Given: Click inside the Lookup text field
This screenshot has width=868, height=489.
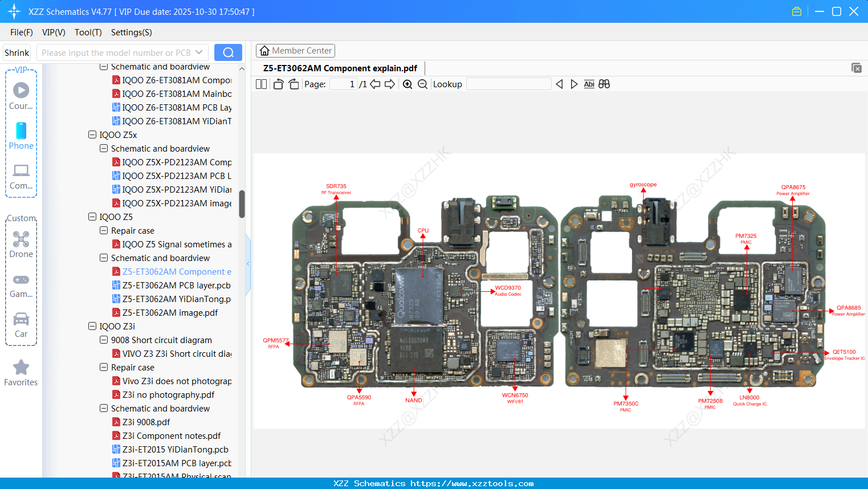Looking at the screenshot, I should 508,84.
